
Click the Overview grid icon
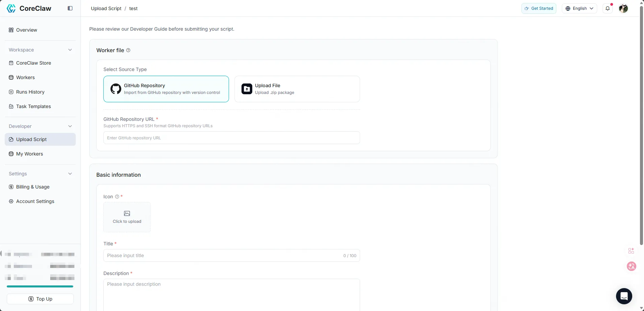pos(11,30)
